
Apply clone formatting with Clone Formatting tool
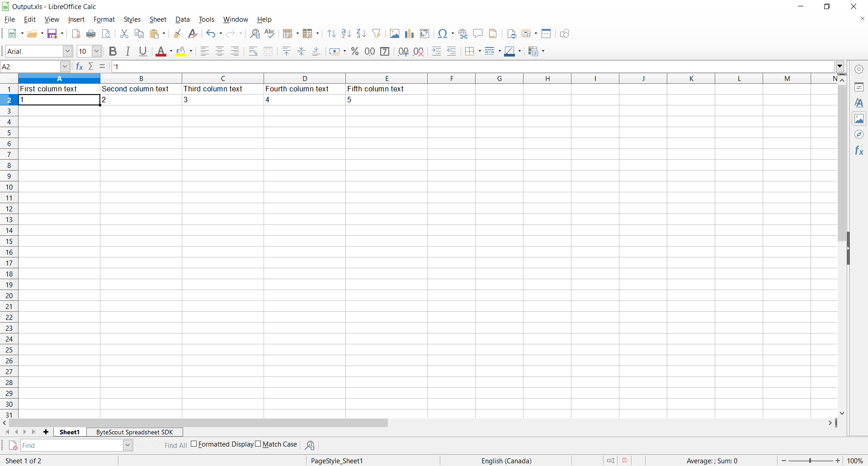pyautogui.click(x=177, y=33)
